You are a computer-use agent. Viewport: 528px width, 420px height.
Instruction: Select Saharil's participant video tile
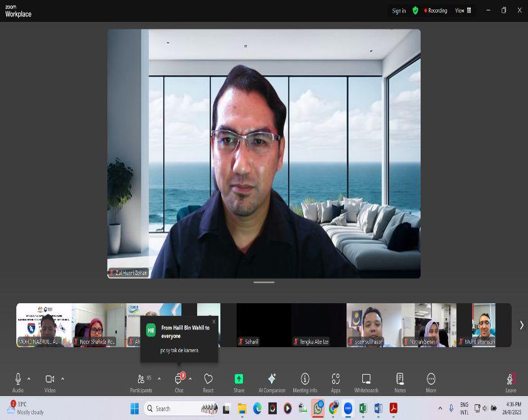pos(264,325)
